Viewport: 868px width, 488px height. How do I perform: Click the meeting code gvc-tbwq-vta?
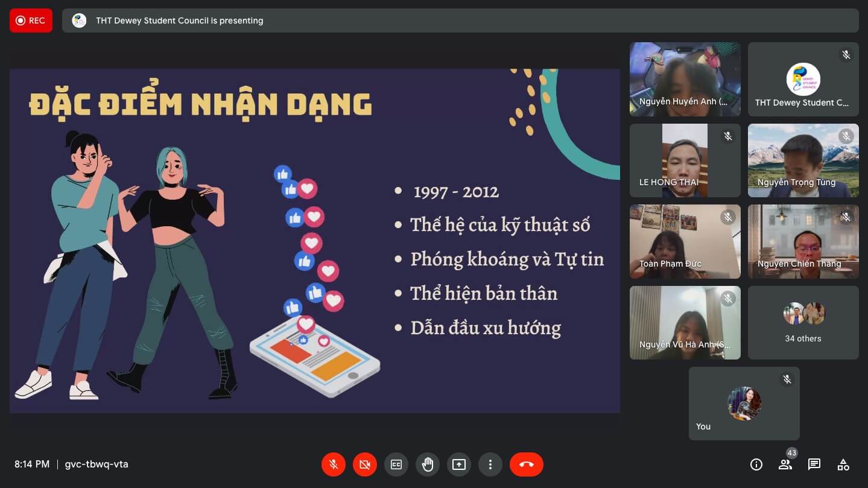tap(97, 464)
